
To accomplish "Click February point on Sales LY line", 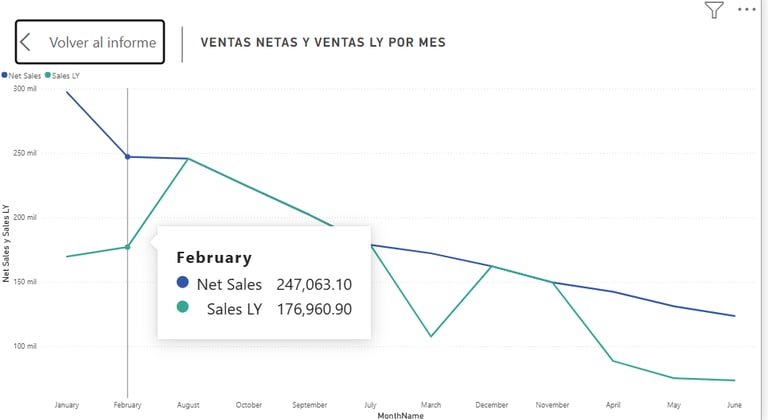I will [x=127, y=247].
